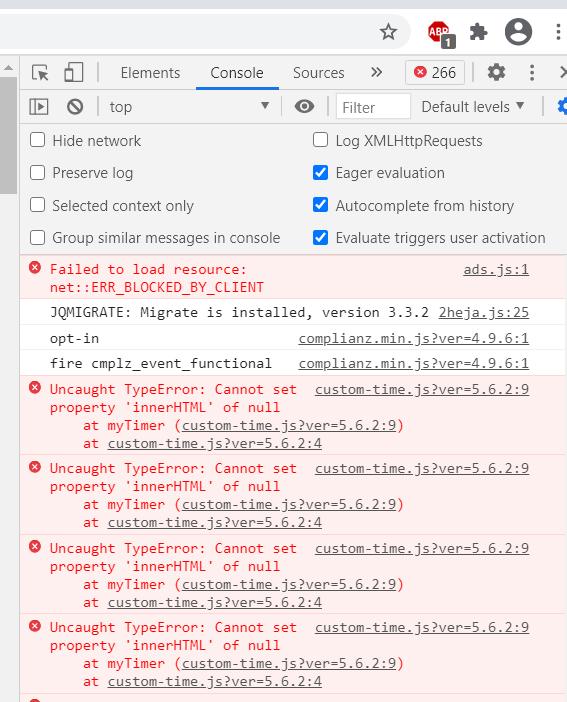Viewport: 567px width, 702px height.
Task: Create a live expression with eye icon
Action: (304, 107)
